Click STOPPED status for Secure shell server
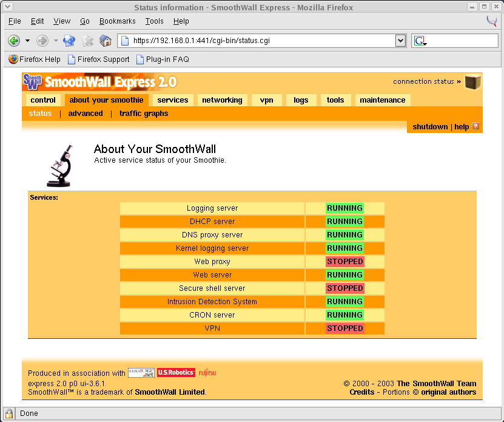The width and height of the screenshot is (504, 422). [x=345, y=288]
